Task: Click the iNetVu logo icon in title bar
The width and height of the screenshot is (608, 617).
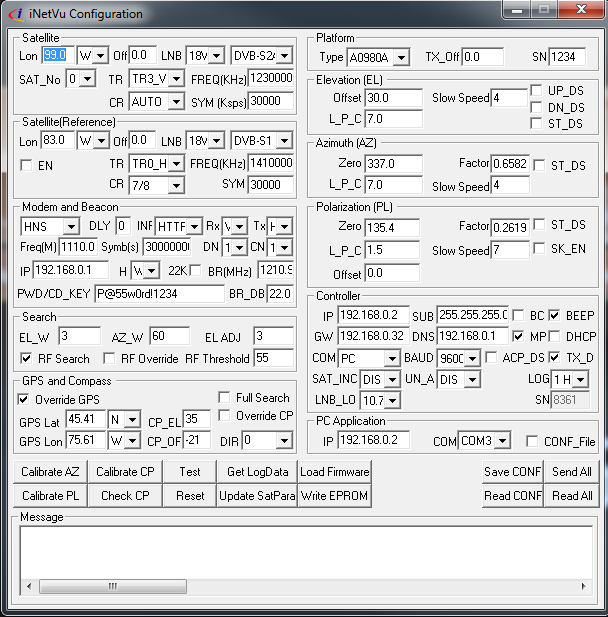Action: click(x=16, y=14)
